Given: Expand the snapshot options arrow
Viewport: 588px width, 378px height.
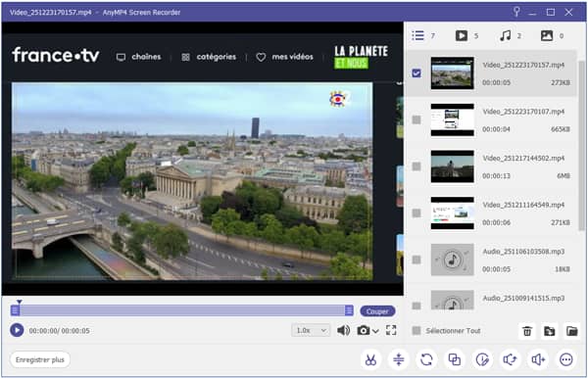Looking at the screenshot, I should coord(375,331).
